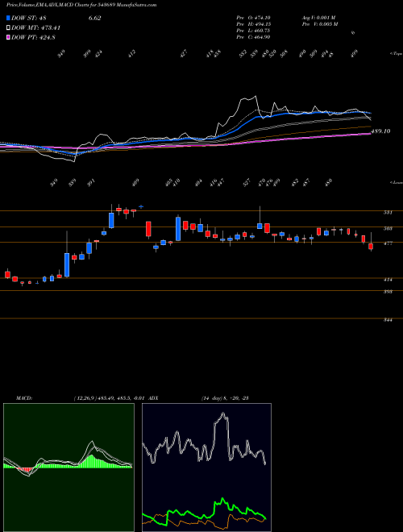Click the tall blue candle below 414 line

tap(67, 264)
